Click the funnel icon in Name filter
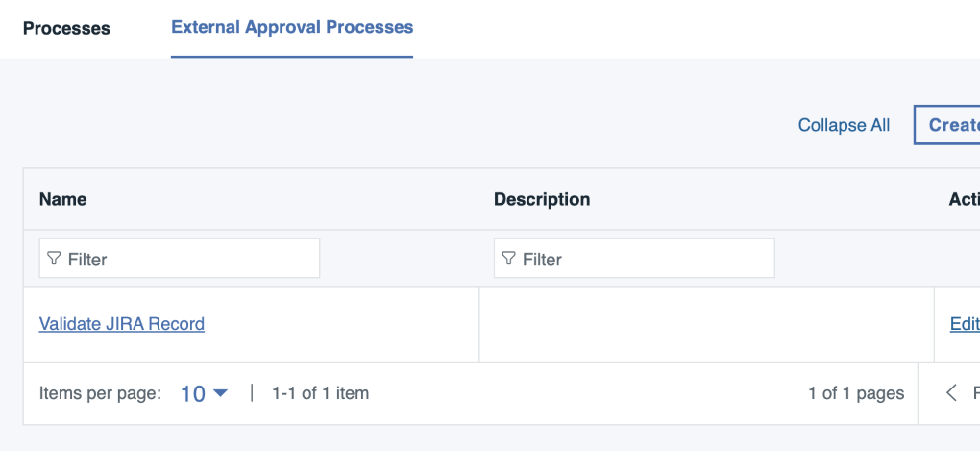980x451 pixels. [54, 259]
